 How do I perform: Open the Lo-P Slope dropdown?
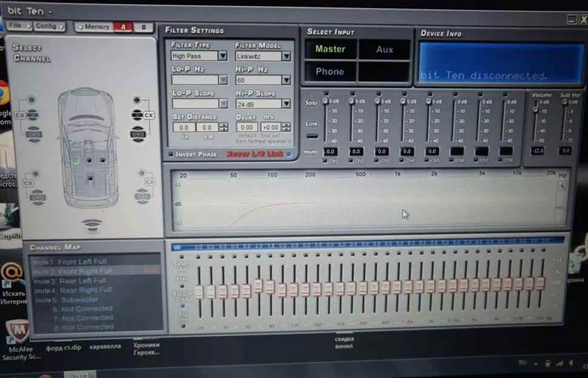tap(223, 104)
